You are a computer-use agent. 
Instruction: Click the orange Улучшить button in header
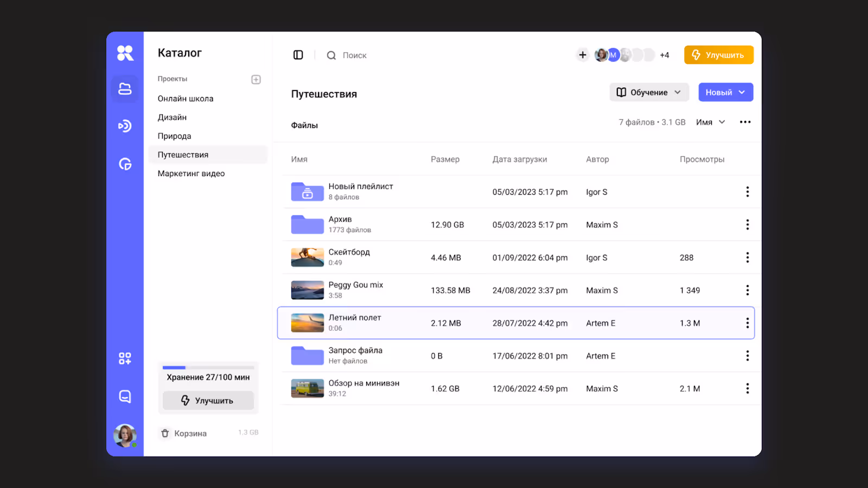(x=719, y=55)
